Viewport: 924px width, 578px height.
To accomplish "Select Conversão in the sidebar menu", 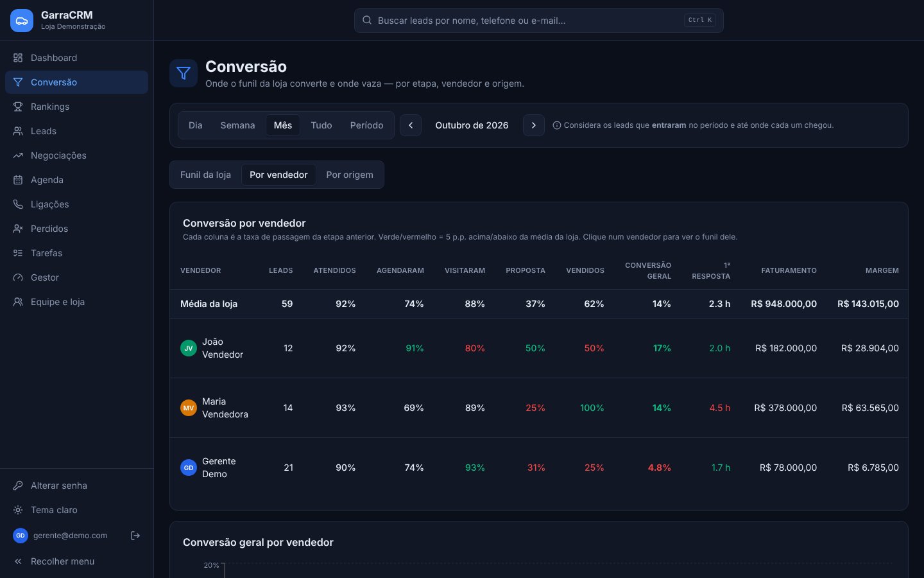I will click(76, 82).
